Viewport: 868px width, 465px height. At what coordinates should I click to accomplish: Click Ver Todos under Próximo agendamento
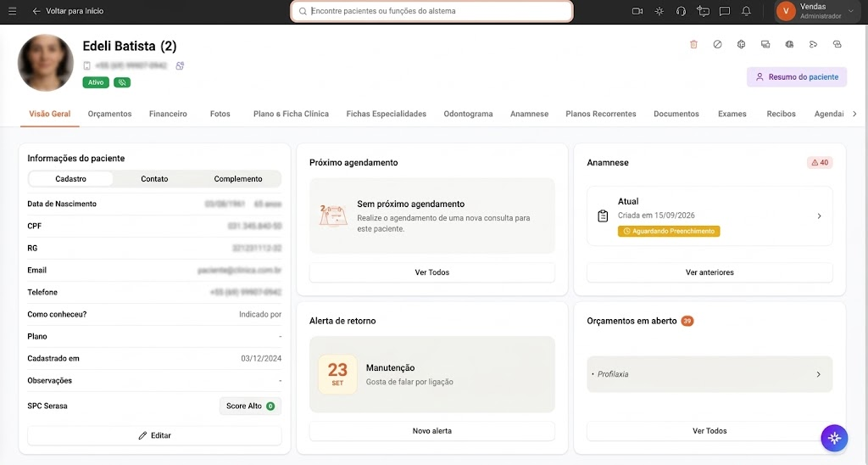431,272
